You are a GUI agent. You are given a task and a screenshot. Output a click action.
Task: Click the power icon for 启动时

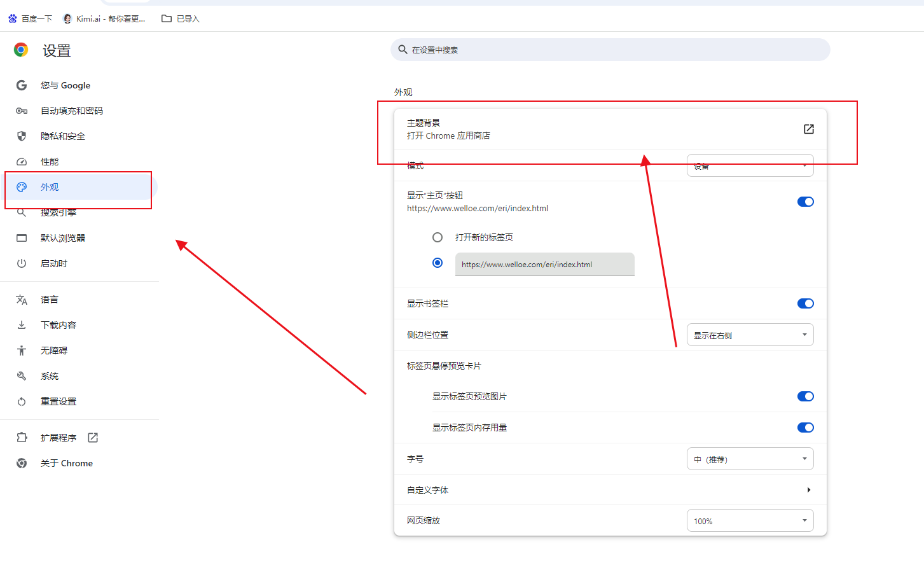(x=22, y=263)
